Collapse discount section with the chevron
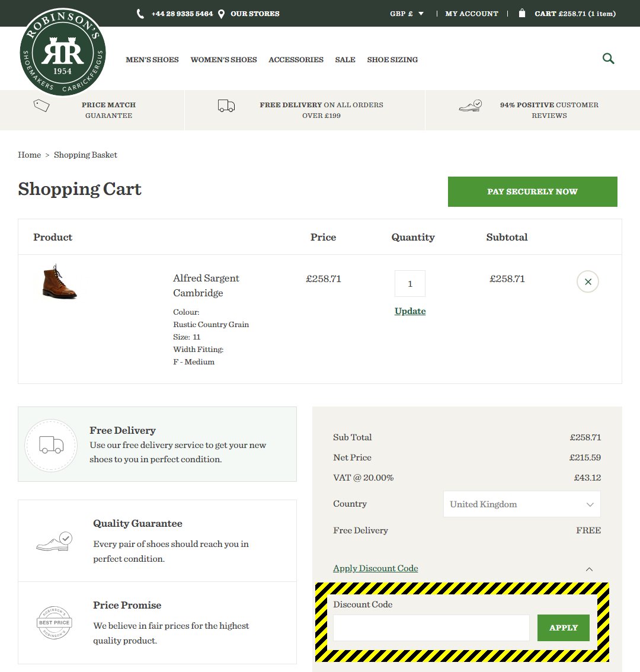The image size is (640, 672). click(x=590, y=569)
